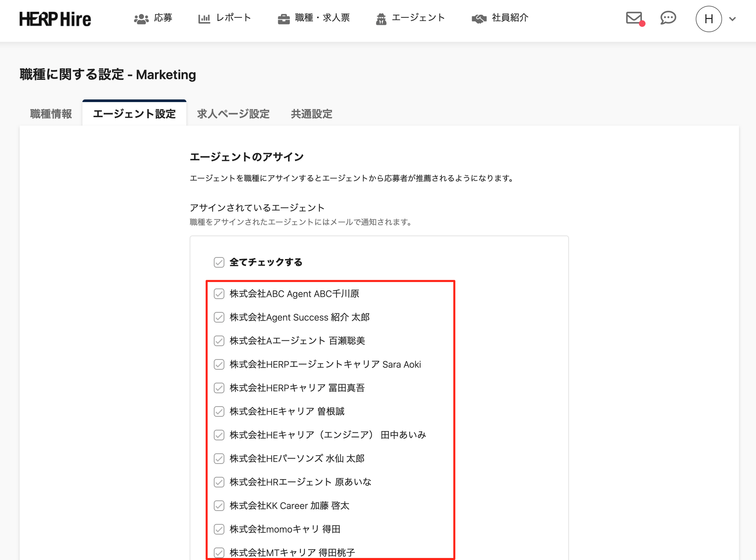Toggle checkbox for 株式会社KK Career 加藤 啓太
The image size is (756, 560).
(x=219, y=506)
